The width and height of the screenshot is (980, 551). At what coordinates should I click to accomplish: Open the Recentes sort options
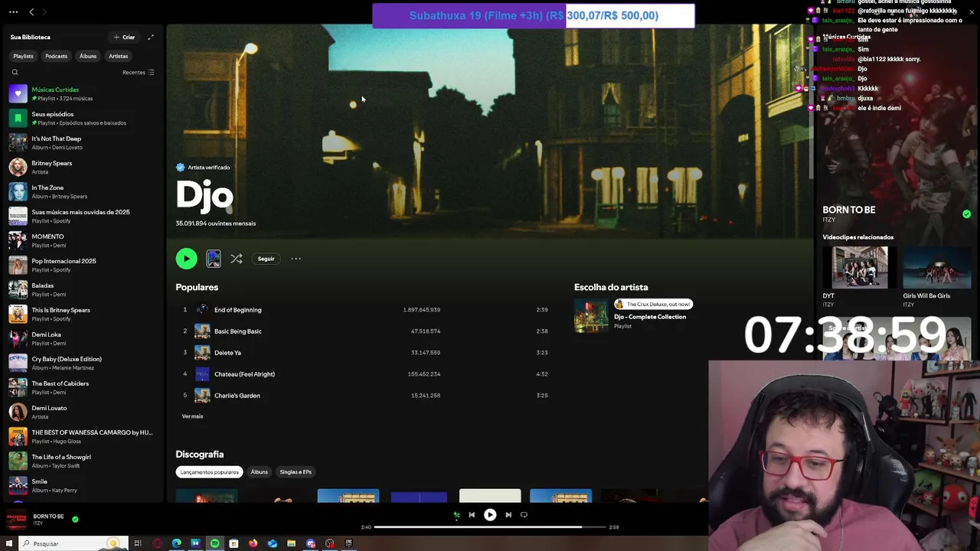click(x=139, y=73)
